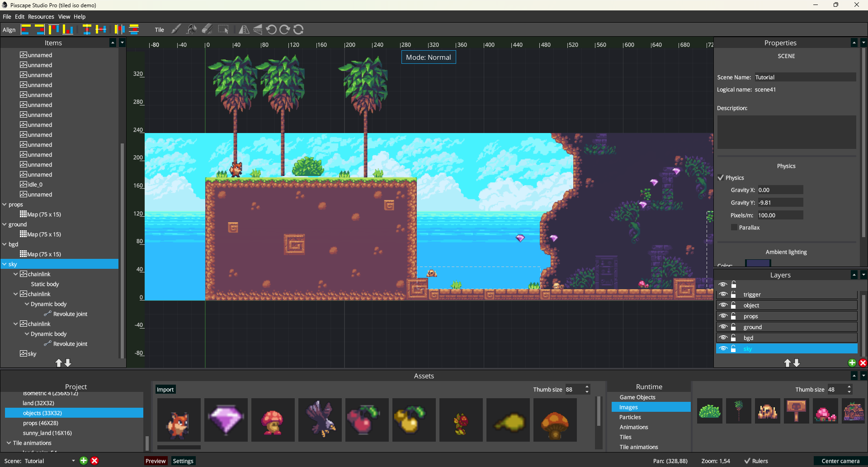Collapse the ground group in Items
Screen dimensions: 868x467
click(x=5, y=224)
